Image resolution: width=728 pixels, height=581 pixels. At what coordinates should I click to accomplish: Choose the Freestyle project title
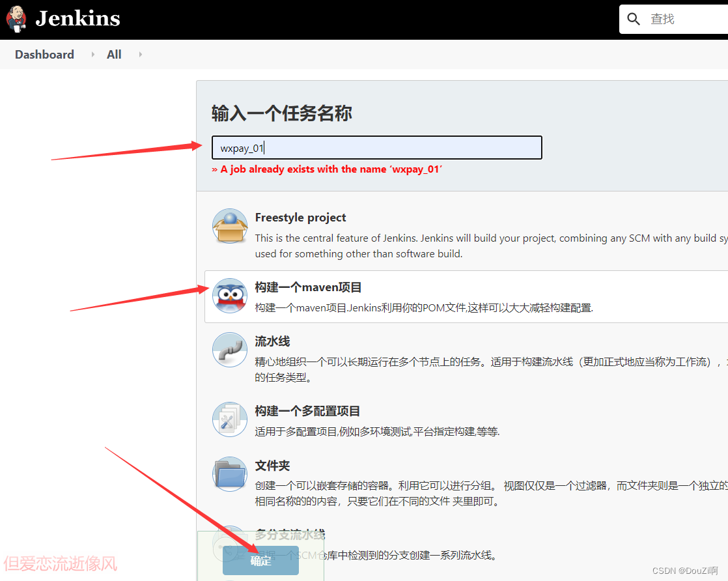pyautogui.click(x=300, y=218)
